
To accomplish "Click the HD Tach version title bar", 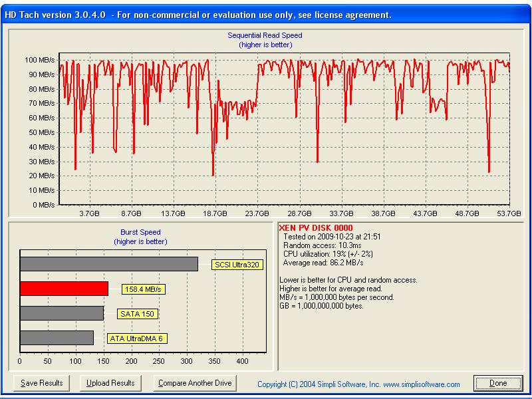I will click(199, 15).
